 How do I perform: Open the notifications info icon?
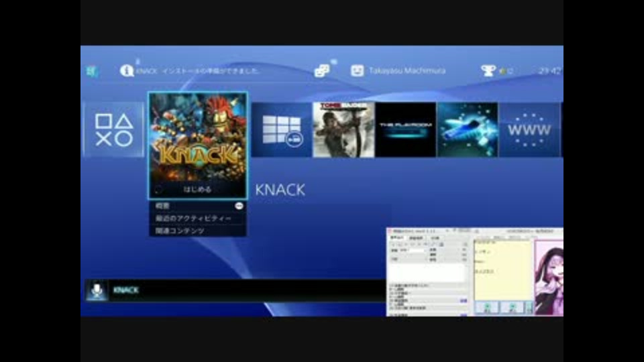[x=127, y=70]
